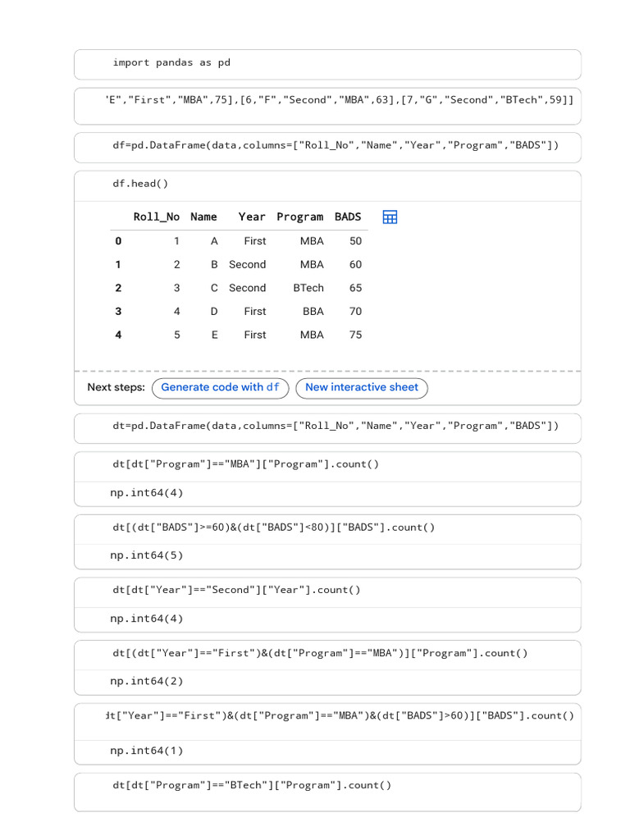Viewport: 630px width, 840px height.
Task: Select the df=pd.DataFrame code cell
Action: [x=327, y=148]
